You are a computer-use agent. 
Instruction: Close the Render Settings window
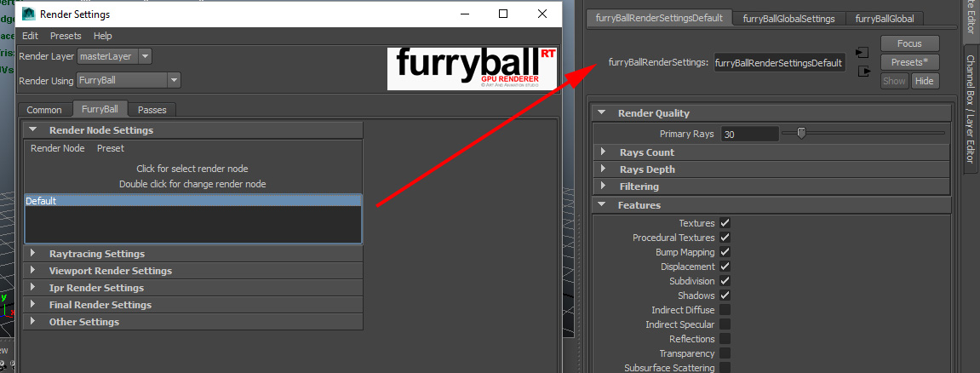tap(542, 13)
